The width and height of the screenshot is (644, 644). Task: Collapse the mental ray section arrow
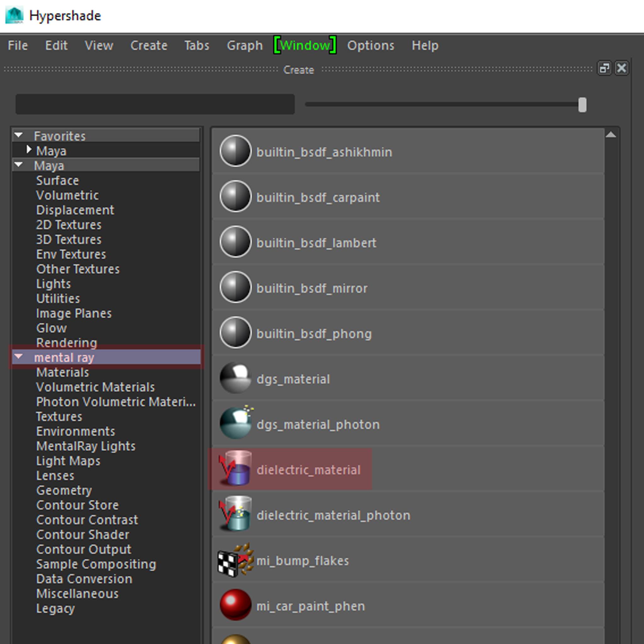coord(19,357)
